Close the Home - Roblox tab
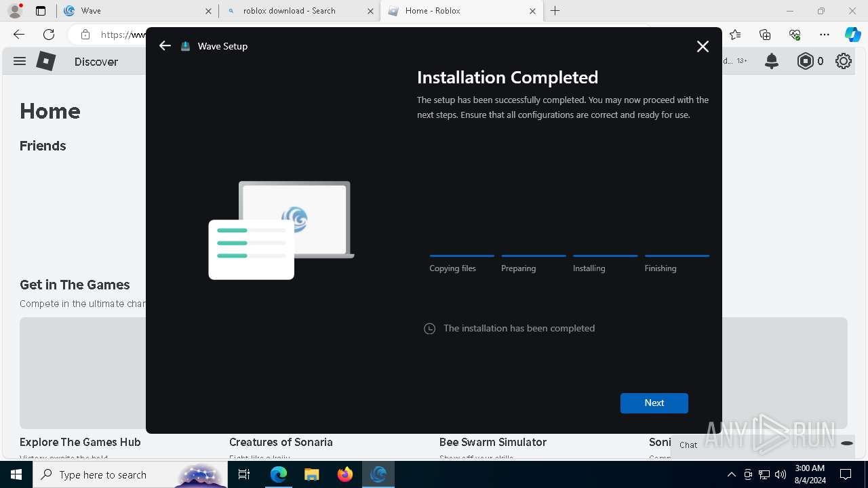Screen dimensions: 868x488 click(532, 11)
